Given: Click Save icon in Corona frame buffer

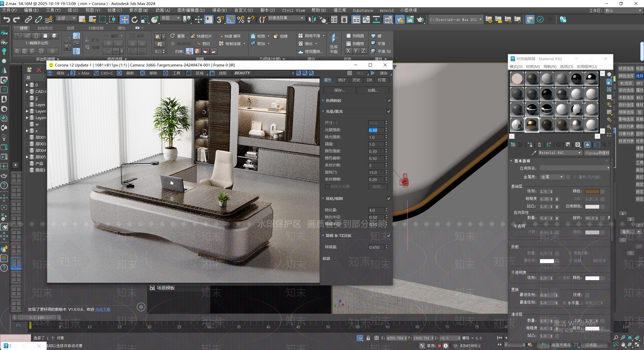Looking at the screenshot, I should coord(50,73).
